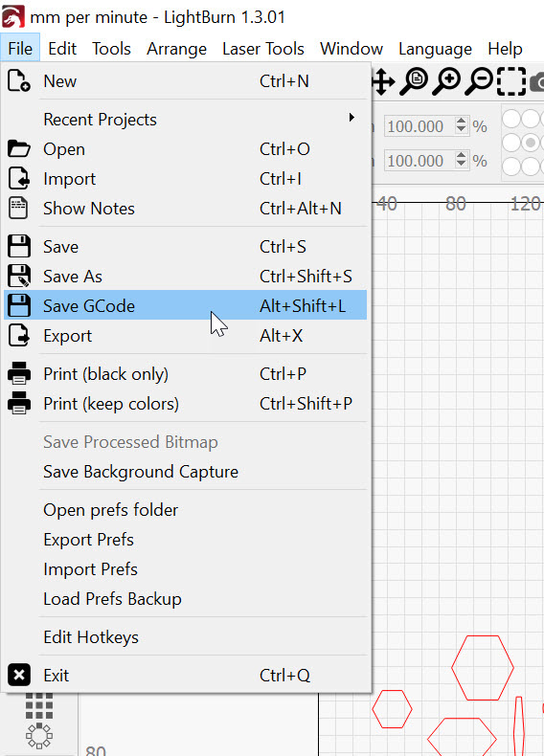Click the Zoom to Page magnifier icon
This screenshot has width=544, height=756.
click(x=415, y=81)
